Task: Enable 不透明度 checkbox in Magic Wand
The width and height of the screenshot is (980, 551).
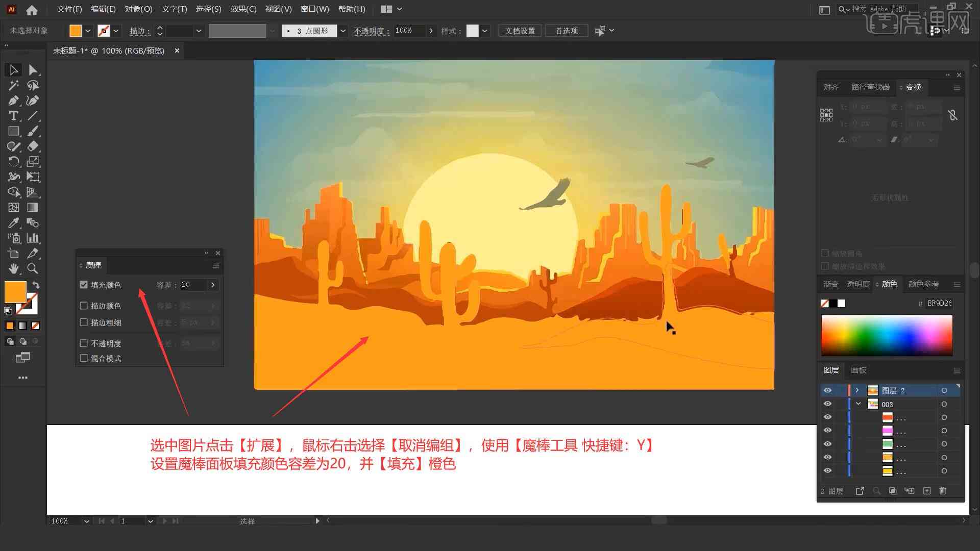Action: click(x=84, y=342)
